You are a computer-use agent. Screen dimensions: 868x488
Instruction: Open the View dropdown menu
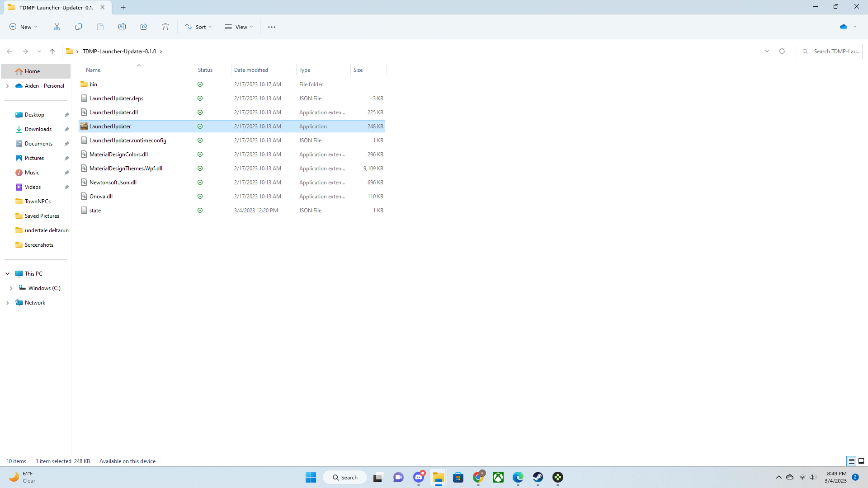coord(239,27)
